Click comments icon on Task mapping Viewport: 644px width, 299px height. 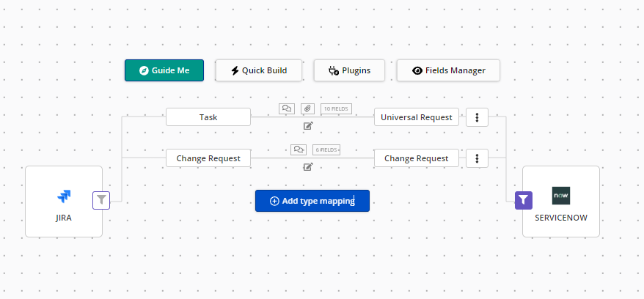pyautogui.click(x=287, y=108)
